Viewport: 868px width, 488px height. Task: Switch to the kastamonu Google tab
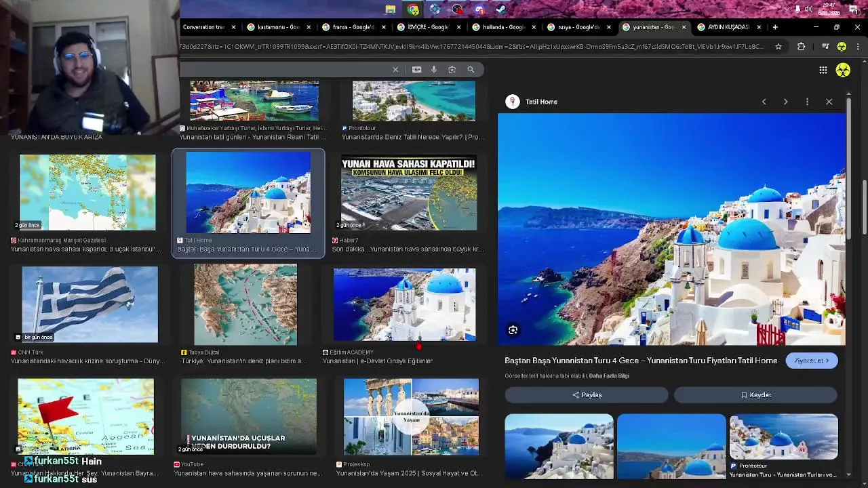[278, 27]
